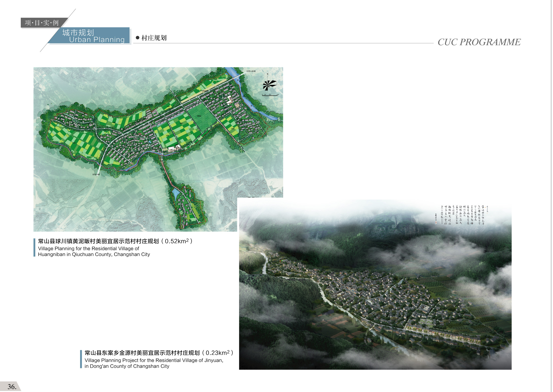This screenshot has height=392, width=553.
Task: Click the map scale bar below the compass
Action: [x=270, y=96]
